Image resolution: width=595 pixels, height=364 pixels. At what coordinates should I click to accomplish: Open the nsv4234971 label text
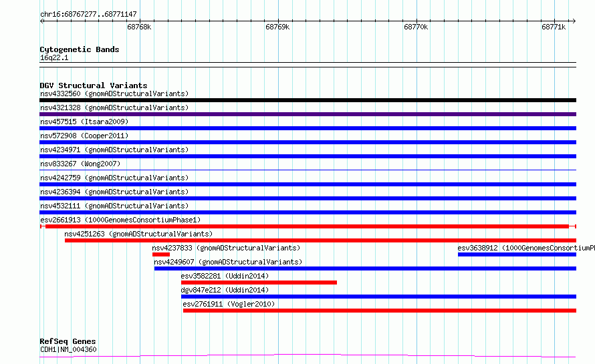pos(114,150)
